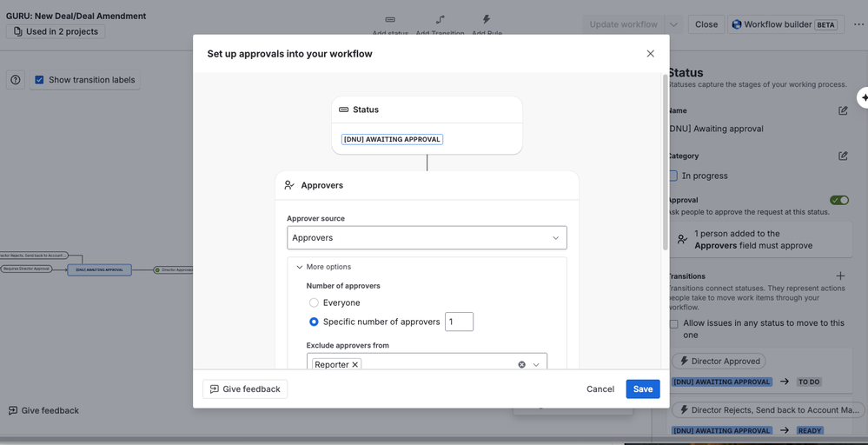This screenshot has width=868, height=445.
Task: Open the Approver source dropdown
Action: tap(427, 237)
